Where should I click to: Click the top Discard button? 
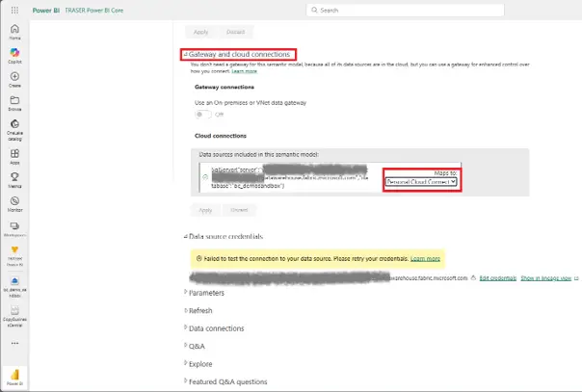[x=236, y=32]
